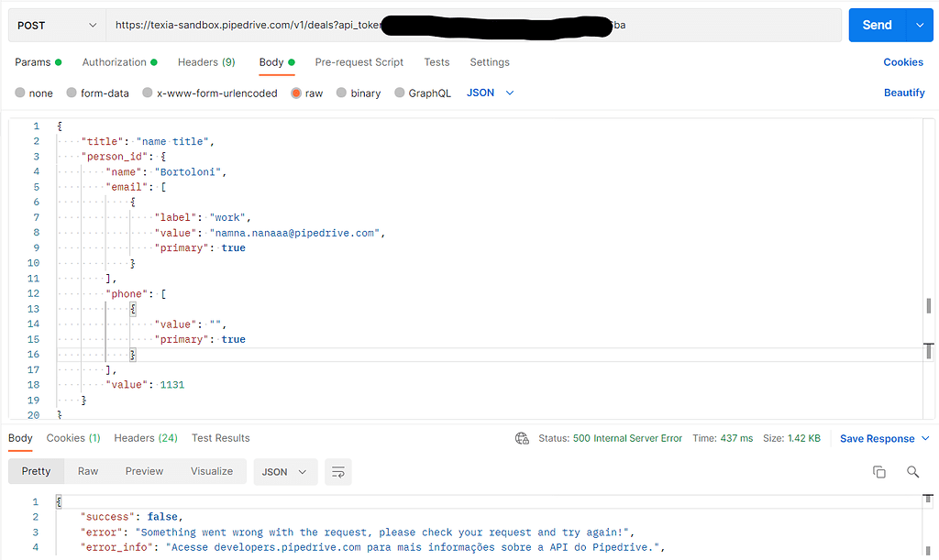Open the response Cookies (1) tab
The image size is (939, 560).
click(x=73, y=438)
